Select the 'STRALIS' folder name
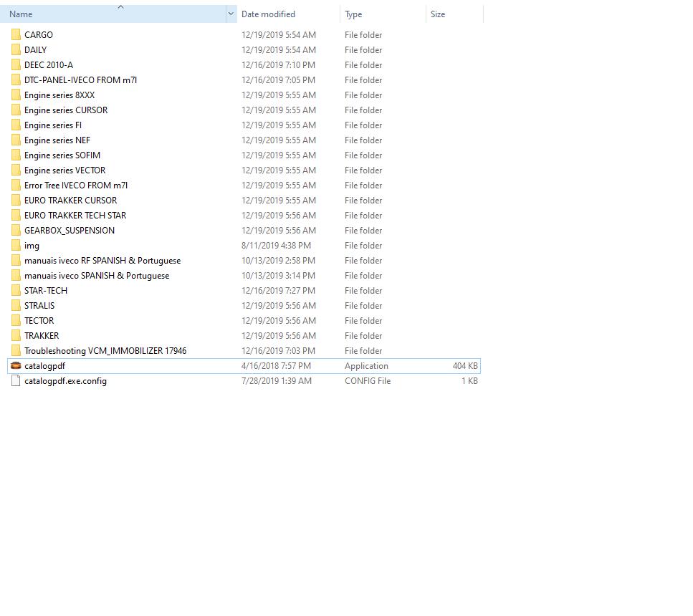Image resolution: width=693 pixels, height=616 pixels. click(x=39, y=305)
